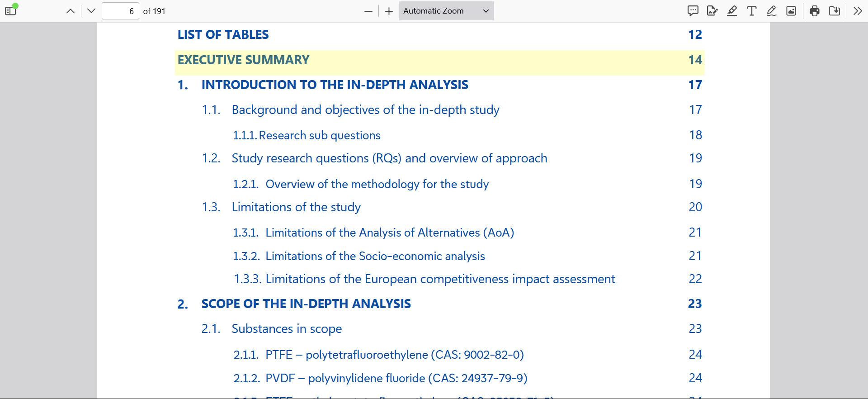Add a comment with the speech bubble tool
The width and height of the screenshot is (868, 399).
[x=693, y=11]
